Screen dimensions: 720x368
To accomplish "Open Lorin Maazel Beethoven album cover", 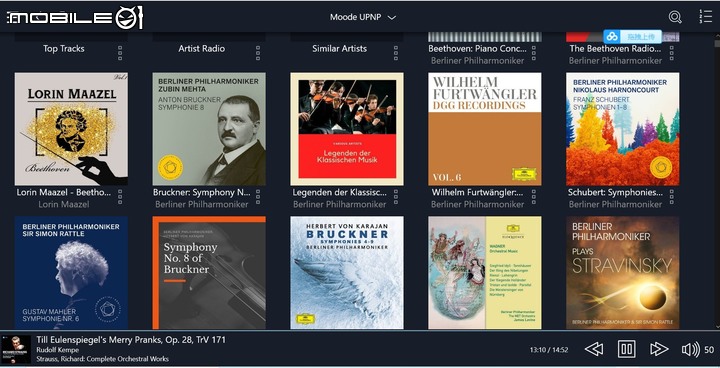I will coord(71,129).
